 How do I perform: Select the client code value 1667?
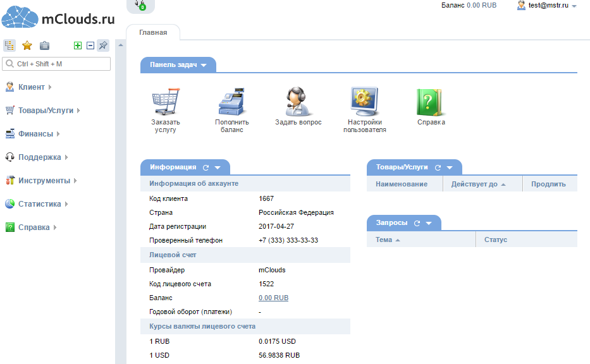pyautogui.click(x=266, y=198)
